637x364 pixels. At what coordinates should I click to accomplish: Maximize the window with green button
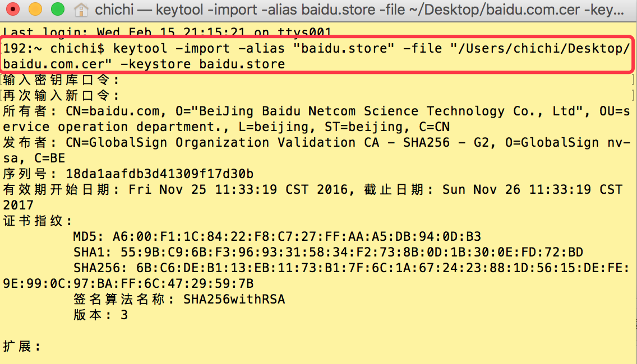tap(58, 9)
